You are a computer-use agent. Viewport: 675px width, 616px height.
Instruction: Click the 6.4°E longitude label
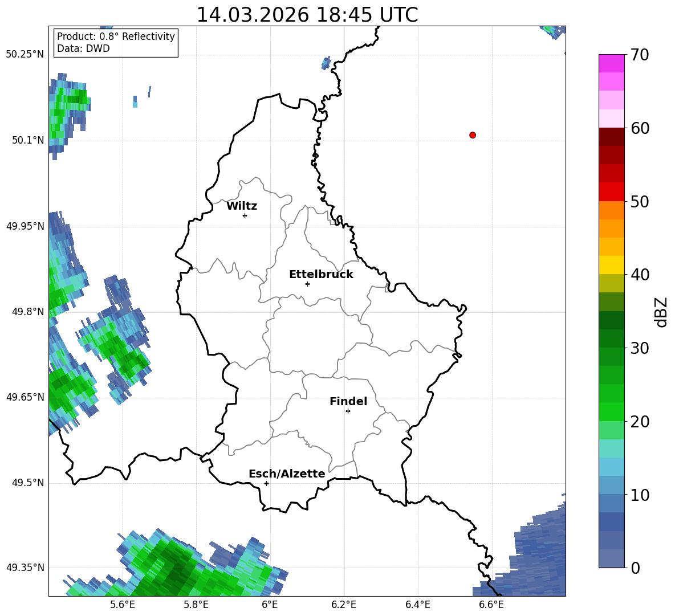(x=417, y=605)
